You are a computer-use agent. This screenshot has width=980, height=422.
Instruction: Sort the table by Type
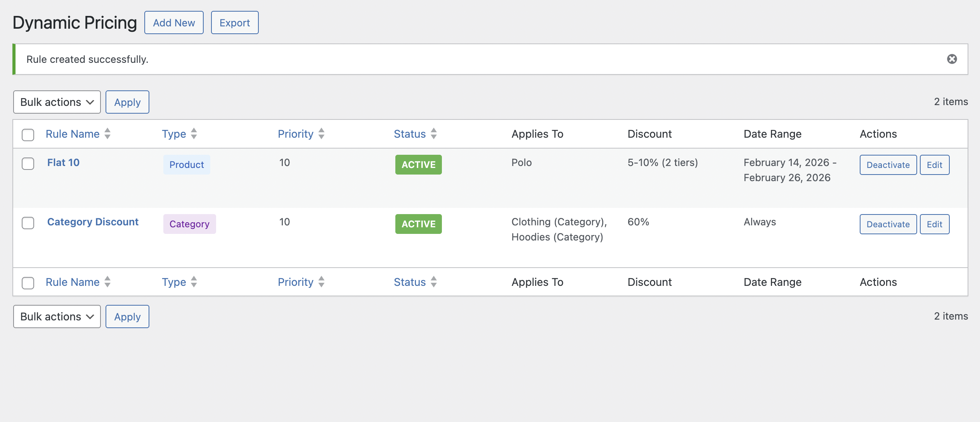click(x=174, y=133)
